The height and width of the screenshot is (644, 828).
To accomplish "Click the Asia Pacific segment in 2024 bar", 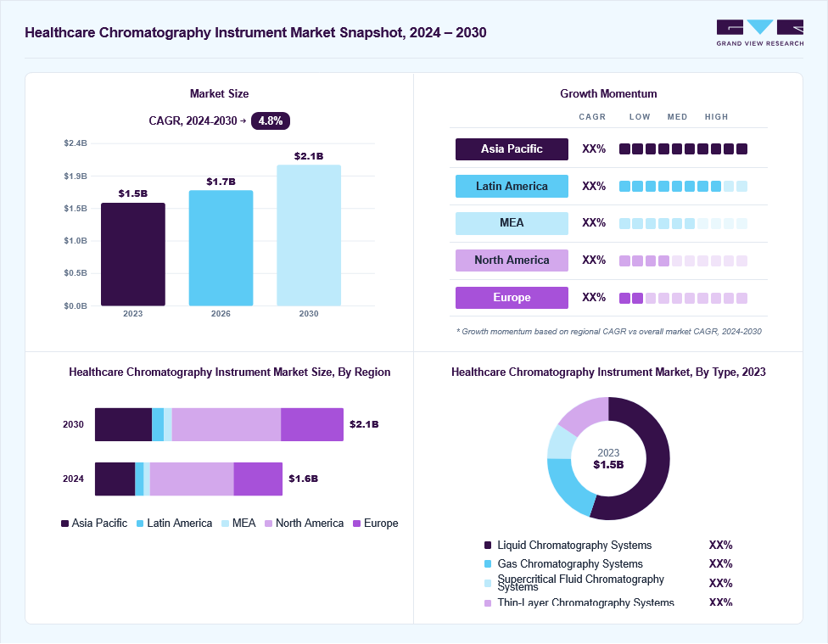I will pyautogui.click(x=115, y=479).
